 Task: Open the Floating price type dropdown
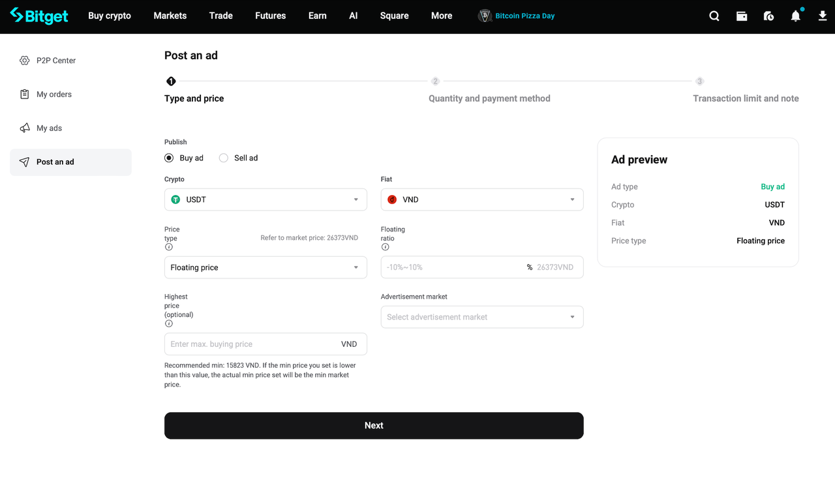266,267
